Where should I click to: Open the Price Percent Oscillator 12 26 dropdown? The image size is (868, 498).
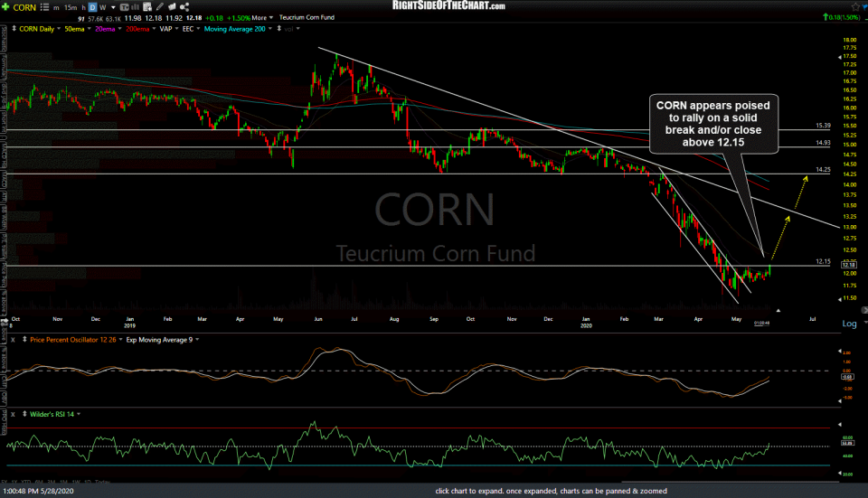[x=120, y=340]
